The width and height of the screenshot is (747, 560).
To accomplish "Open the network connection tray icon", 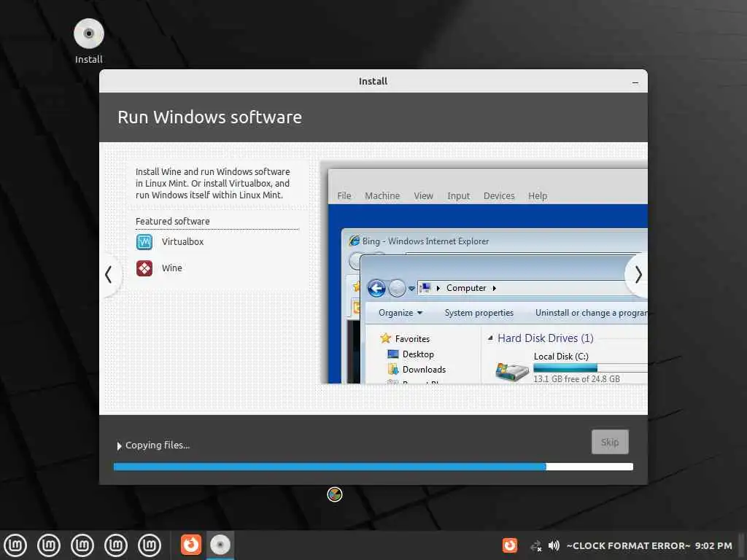I will pos(536,545).
